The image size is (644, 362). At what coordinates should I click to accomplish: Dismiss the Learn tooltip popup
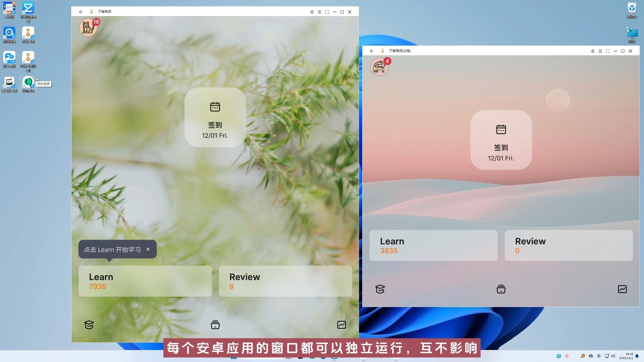148,249
